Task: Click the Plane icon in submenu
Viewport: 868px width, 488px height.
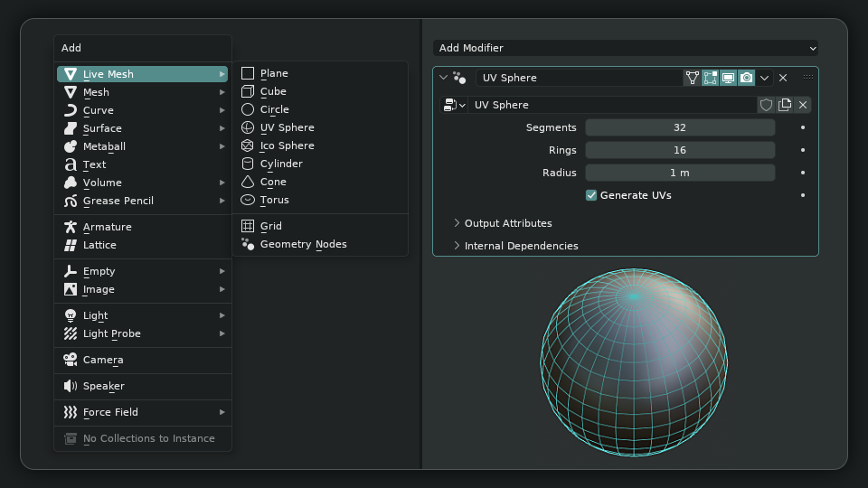Action: pyautogui.click(x=248, y=73)
